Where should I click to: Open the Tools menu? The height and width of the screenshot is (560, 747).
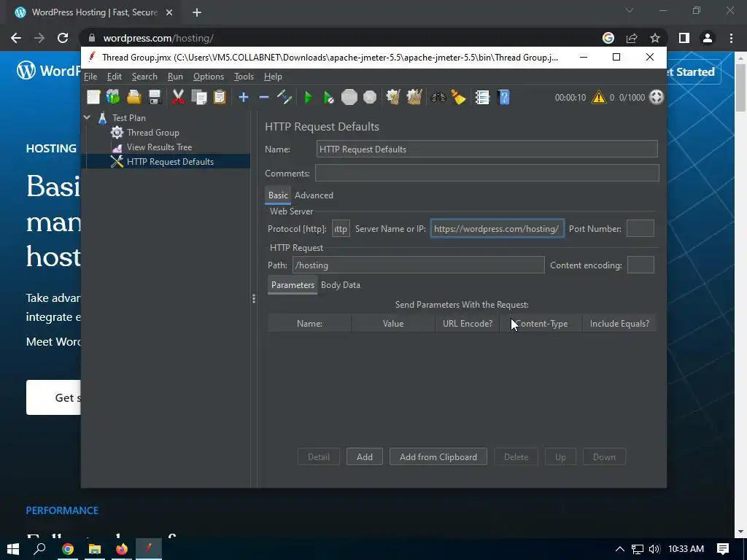(244, 76)
